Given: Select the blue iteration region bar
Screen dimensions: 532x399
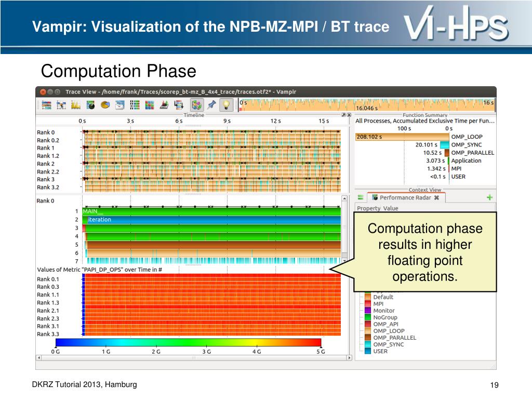Looking at the screenshot, I should click(x=214, y=220).
